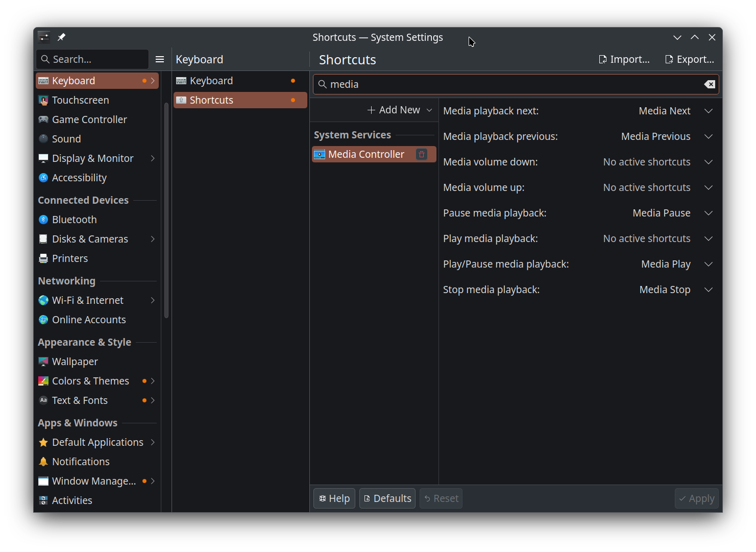Image resolution: width=756 pixels, height=552 pixels.
Task: Clear the media search text
Action: coord(710,84)
